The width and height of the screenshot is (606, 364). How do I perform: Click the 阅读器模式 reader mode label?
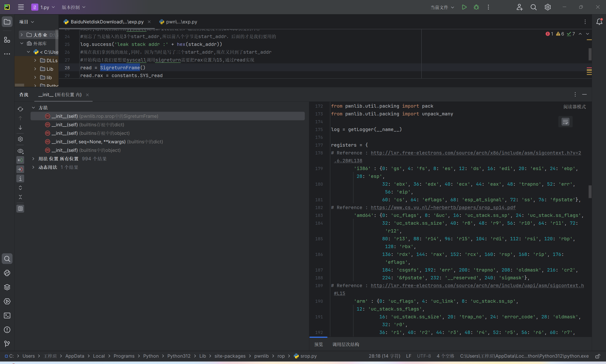click(574, 107)
